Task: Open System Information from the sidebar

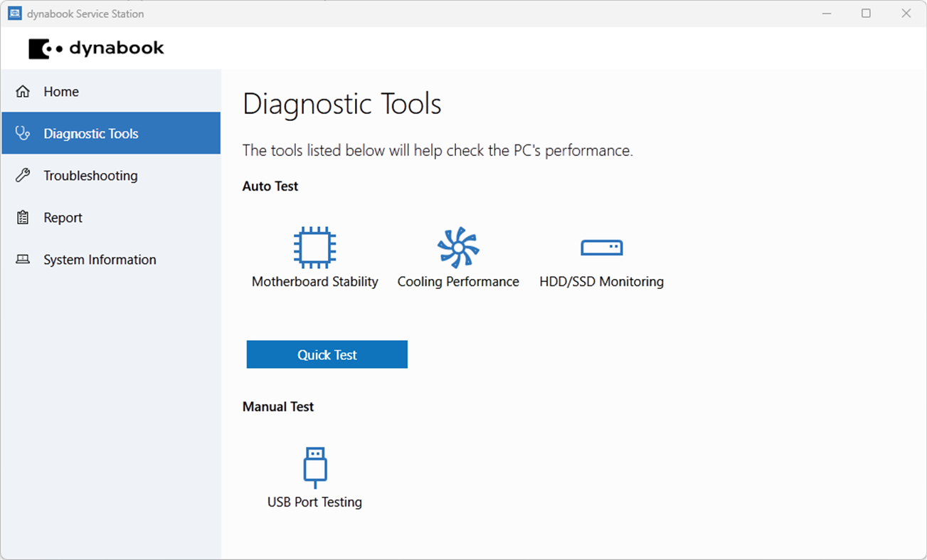Action: click(100, 259)
